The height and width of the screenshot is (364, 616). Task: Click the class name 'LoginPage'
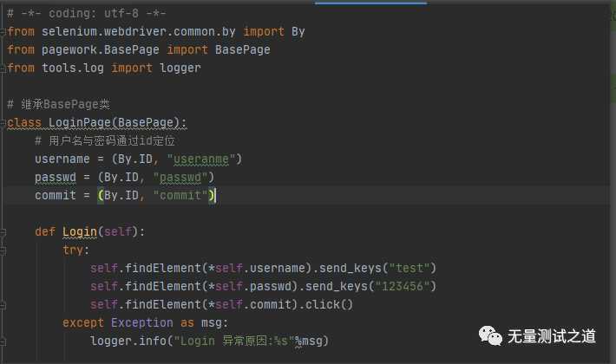pos(80,123)
